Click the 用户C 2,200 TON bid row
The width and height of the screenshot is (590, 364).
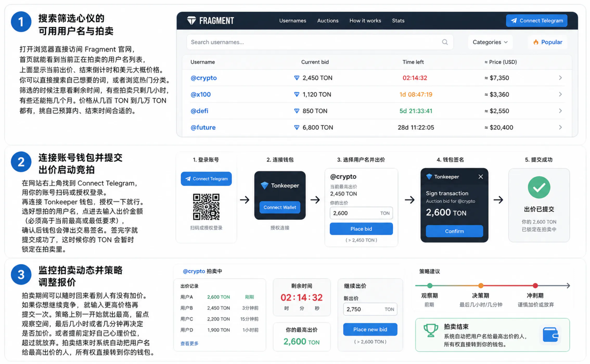(219, 319)
